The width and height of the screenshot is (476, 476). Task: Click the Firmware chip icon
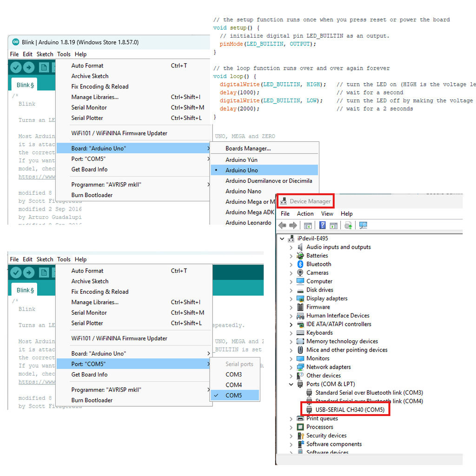click(x=300, y=307)
